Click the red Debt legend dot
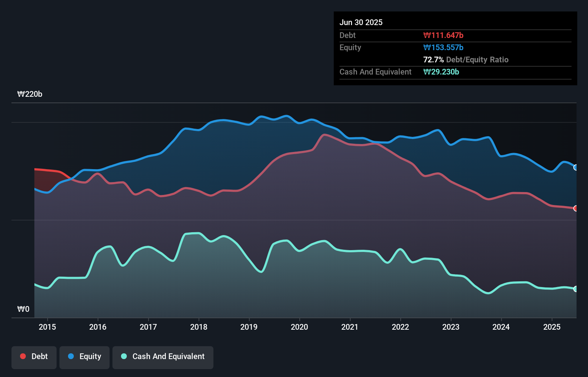The image size is (588, 377). coord(23,356)
